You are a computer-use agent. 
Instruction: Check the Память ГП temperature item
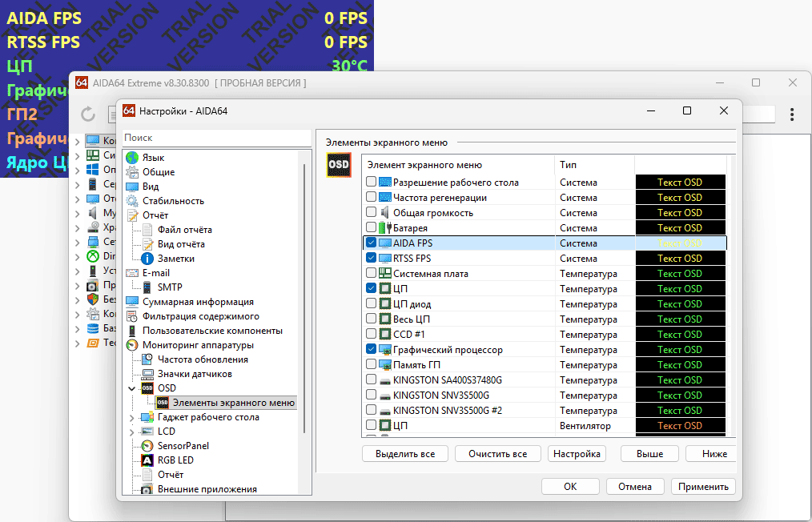369,364
